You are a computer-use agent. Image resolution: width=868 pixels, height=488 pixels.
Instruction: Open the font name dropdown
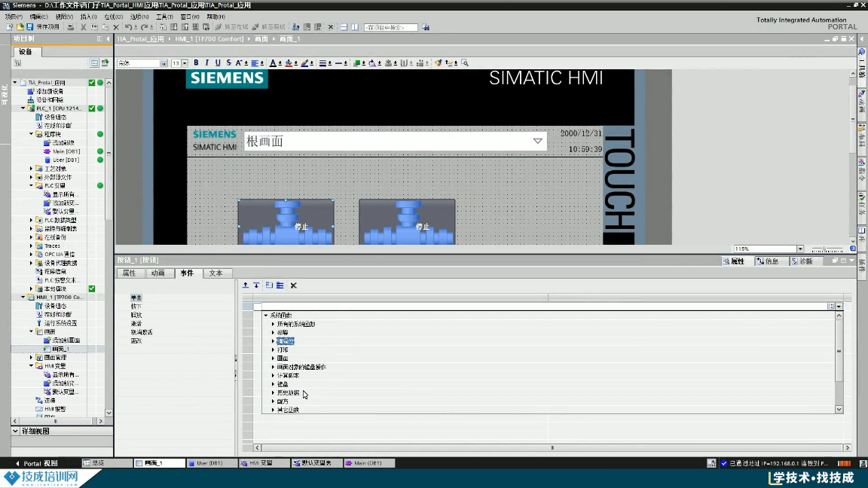coord(164,63)
